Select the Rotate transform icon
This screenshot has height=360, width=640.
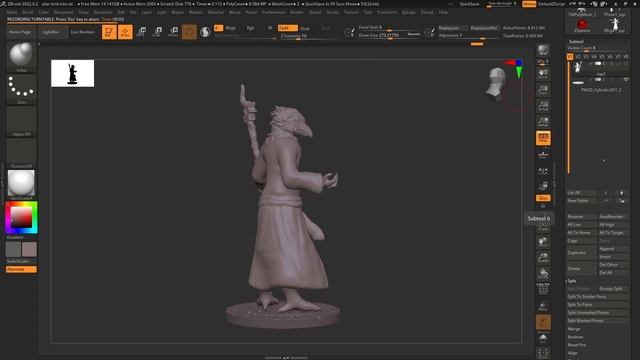tap(173, 32)
